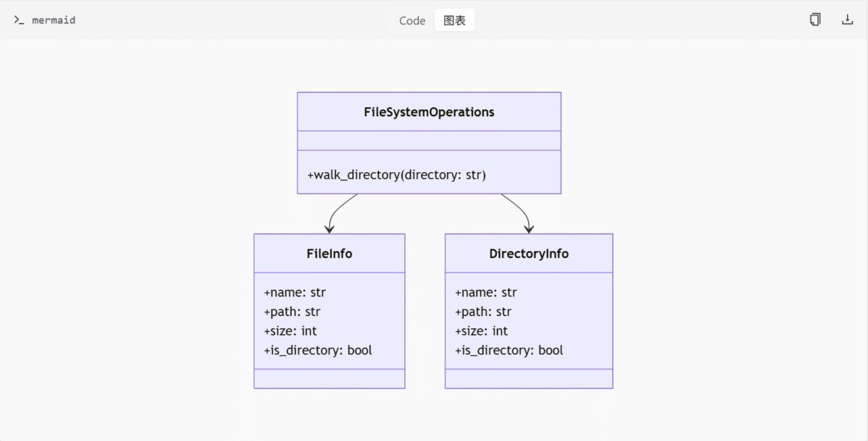Click the arrowhead pointing to DirectoryInfo
The height and width of the screenshot is (441, 868).
(529, 229)
